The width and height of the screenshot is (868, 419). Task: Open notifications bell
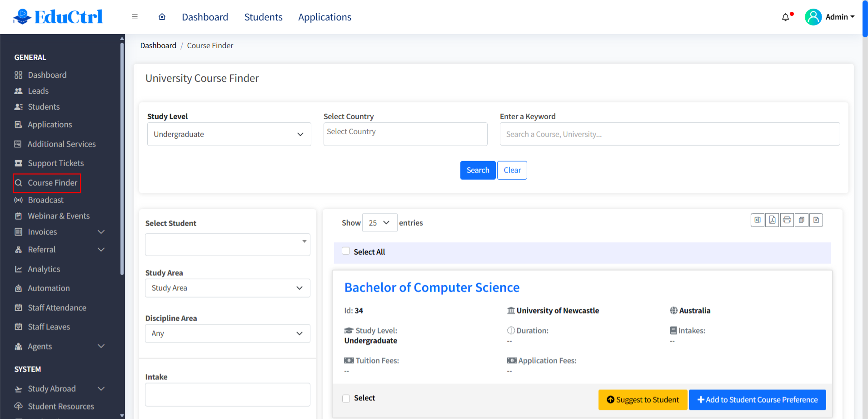(x=785, y=17)
